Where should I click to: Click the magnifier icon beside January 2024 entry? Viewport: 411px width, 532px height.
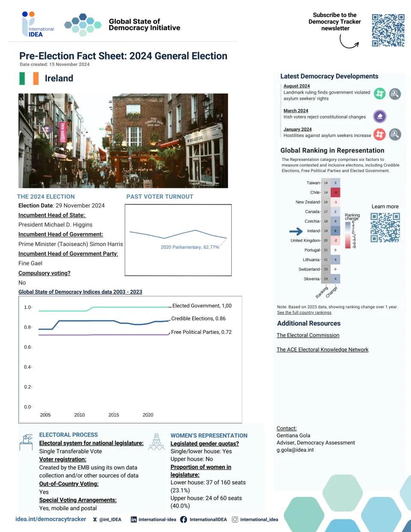coord(395,134)
